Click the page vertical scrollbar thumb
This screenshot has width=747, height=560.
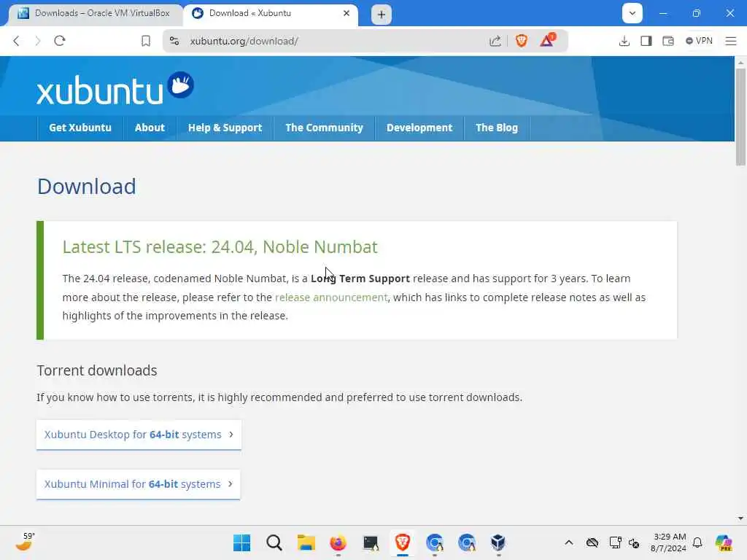tap(740, 117)
